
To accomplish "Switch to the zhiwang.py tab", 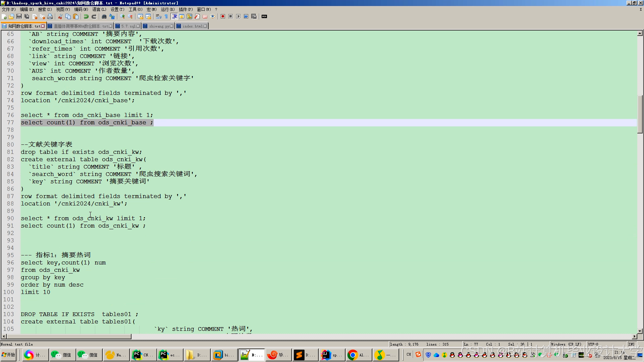I will click(159, 26).
